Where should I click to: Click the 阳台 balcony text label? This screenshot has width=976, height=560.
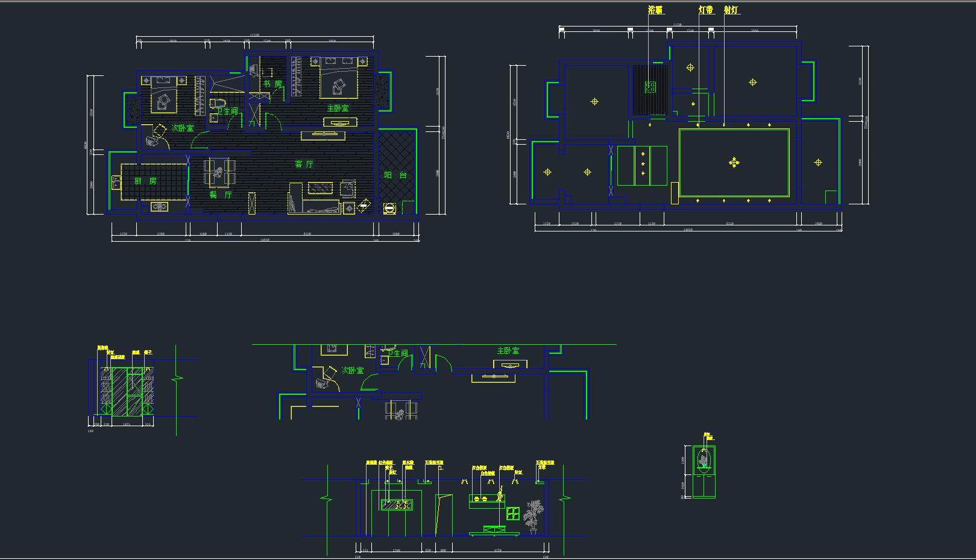click(395, 175)
